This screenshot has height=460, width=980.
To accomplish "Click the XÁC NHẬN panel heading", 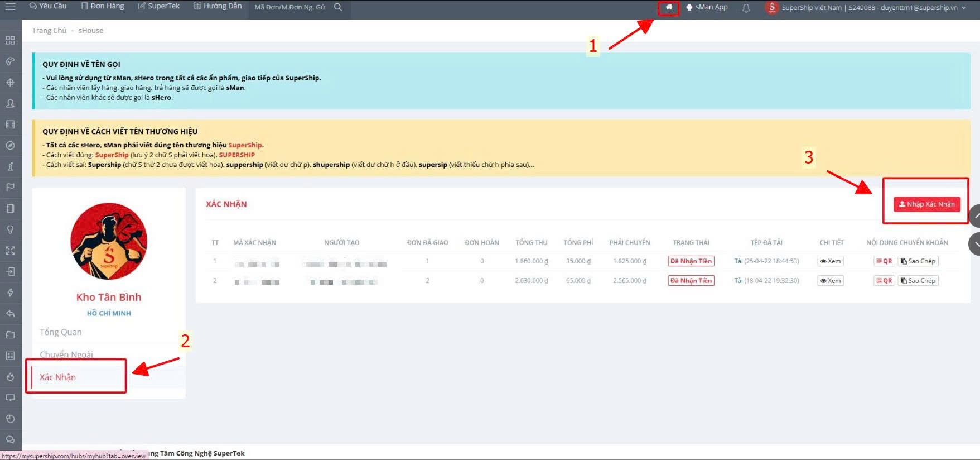I will pyautogui.click(x=226, y=204).
